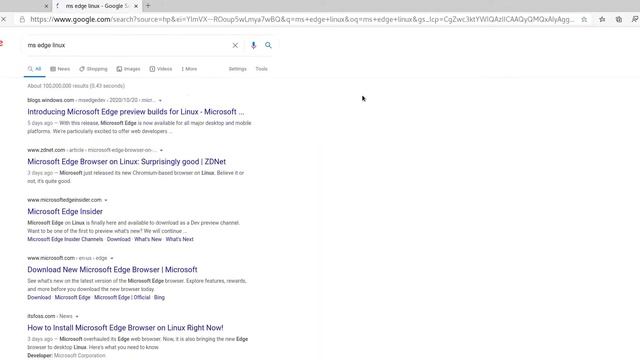Open the search Tools options

[x=262, y=69]
